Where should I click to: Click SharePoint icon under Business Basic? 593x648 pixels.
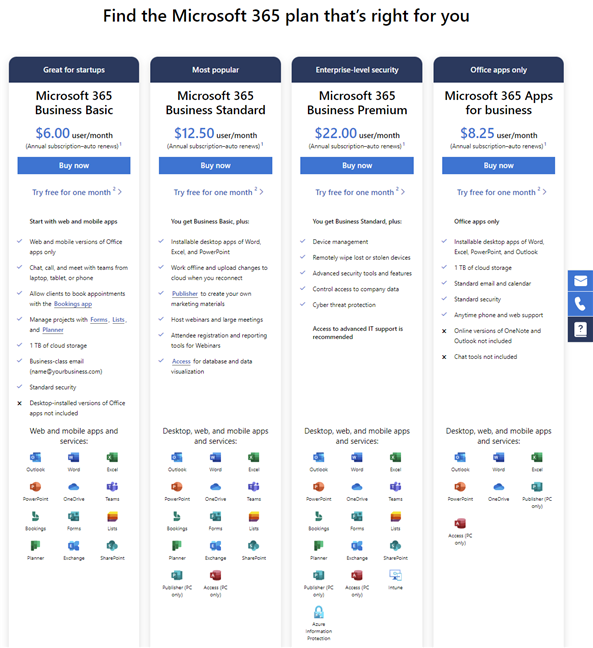112,546
